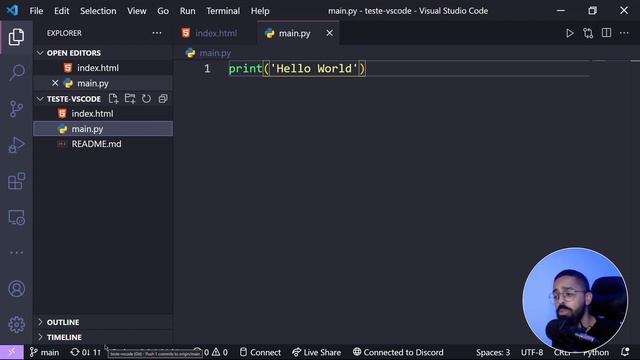This screenshot has width=640, height=360.
Task: Click the New Folder icon in TESTE-VSCODE
Action: coord(130,98)
